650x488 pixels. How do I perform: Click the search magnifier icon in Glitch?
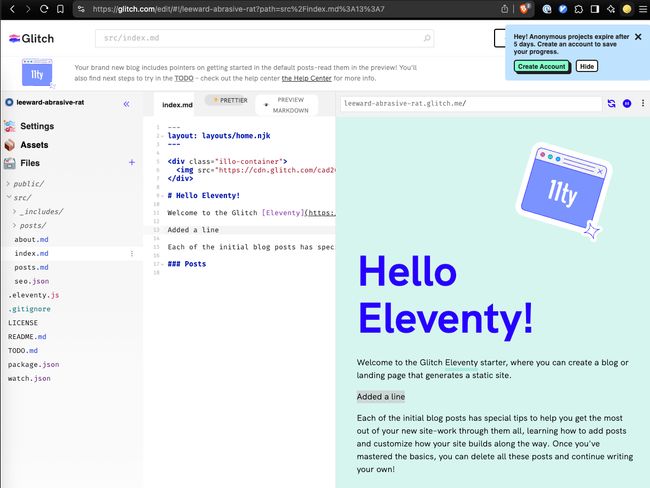(427, 38)
